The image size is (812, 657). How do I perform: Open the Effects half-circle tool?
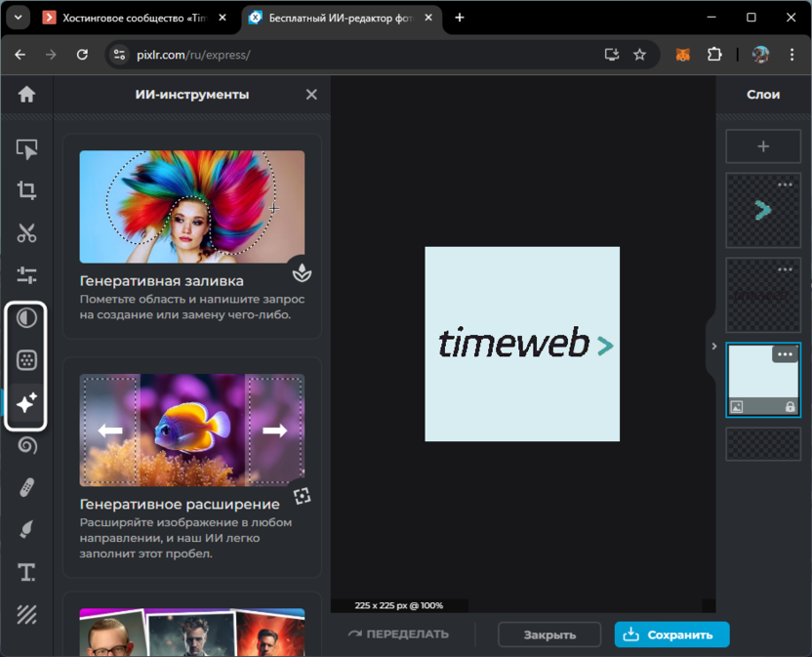coord(26,317)
